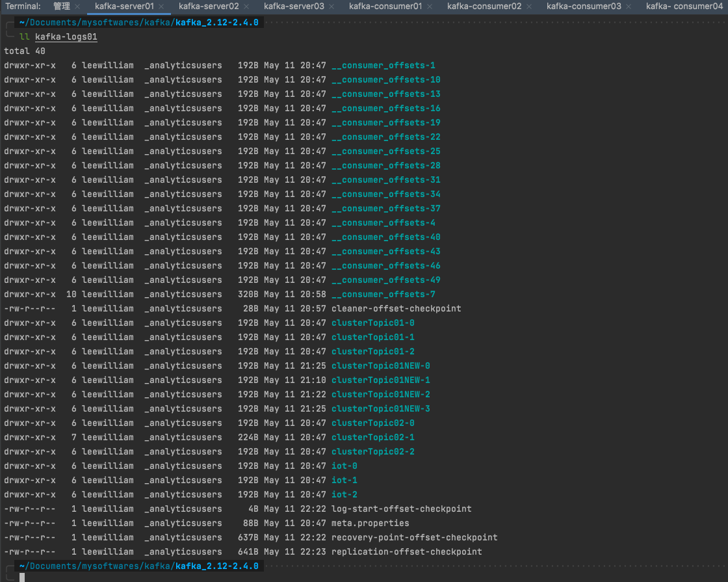728x582 pixels.
Task: Close the kafka-consumer01 tab
Action: [x=430, y=7]
